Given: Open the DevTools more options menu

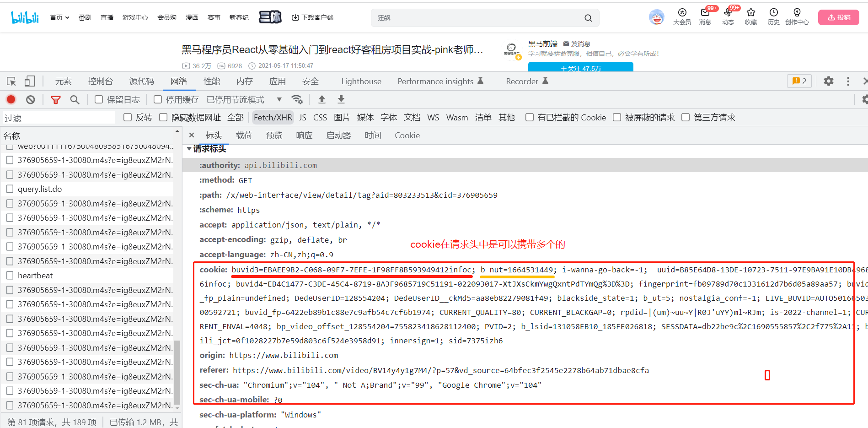Looking at the screenshot, I should pyautogui.click(x=848, y=81).
